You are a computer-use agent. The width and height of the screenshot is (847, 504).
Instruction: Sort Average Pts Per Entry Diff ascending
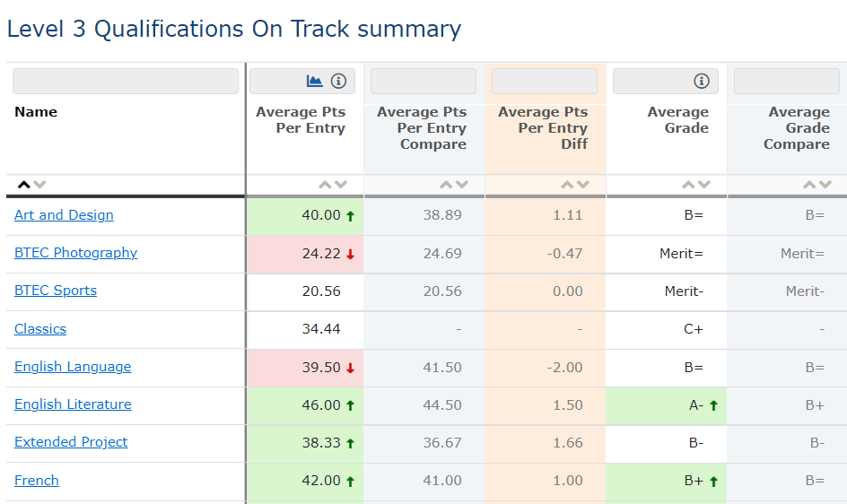point(568,185)
